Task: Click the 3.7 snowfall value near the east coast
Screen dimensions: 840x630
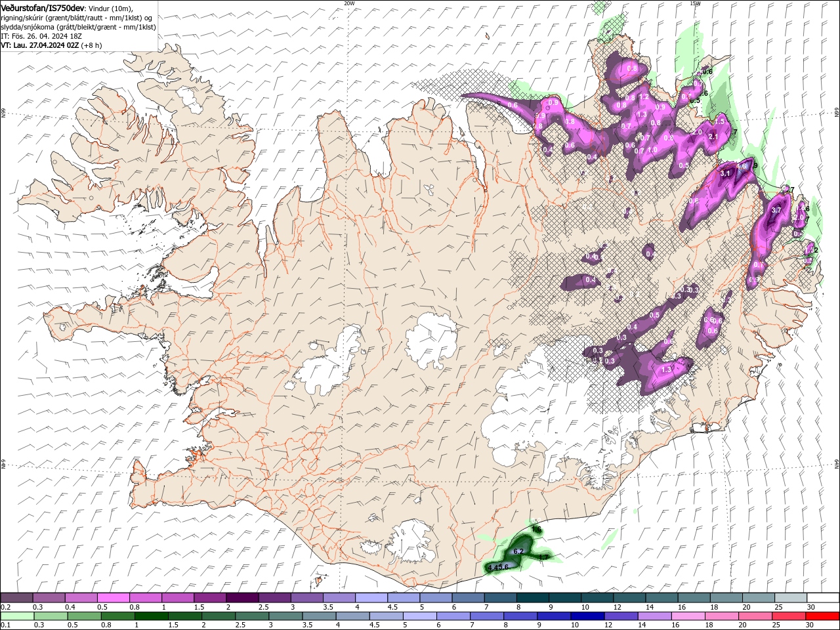Action: click(776, 210)
